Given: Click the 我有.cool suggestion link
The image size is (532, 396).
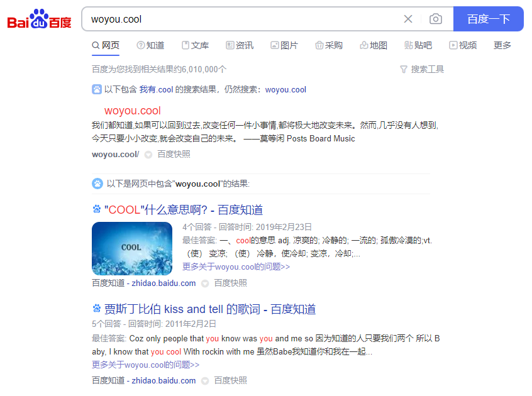Looking at the screenshot, I should point(157,89).
